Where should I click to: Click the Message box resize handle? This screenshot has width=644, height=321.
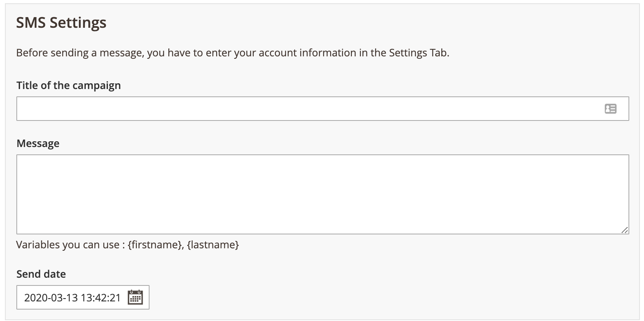coord(625,230)
